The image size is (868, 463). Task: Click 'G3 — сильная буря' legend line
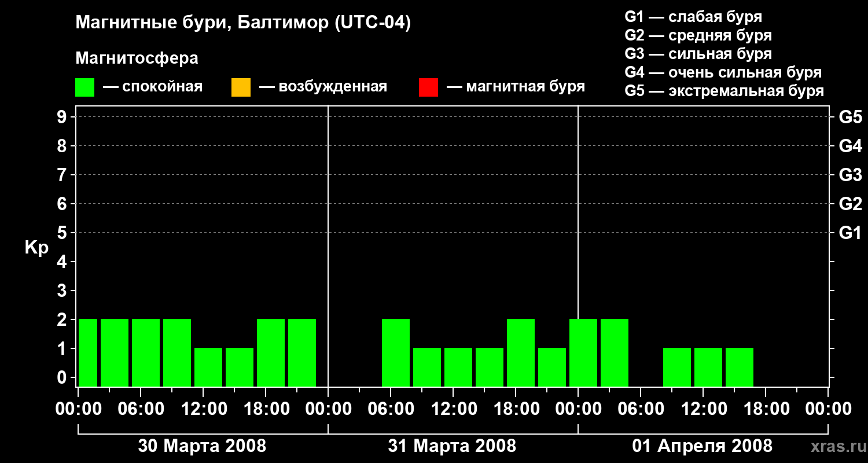click(x=698, y=54)
